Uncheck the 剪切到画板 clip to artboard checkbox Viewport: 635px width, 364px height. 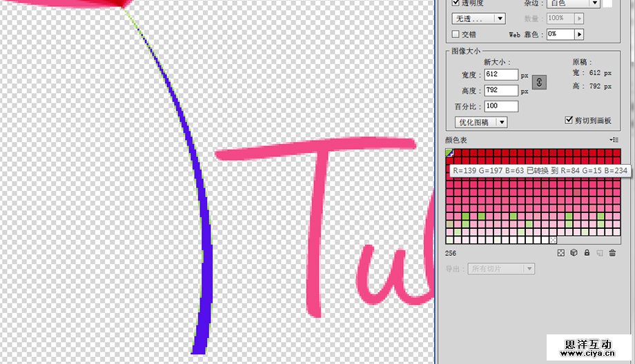[x=569, y=120]
